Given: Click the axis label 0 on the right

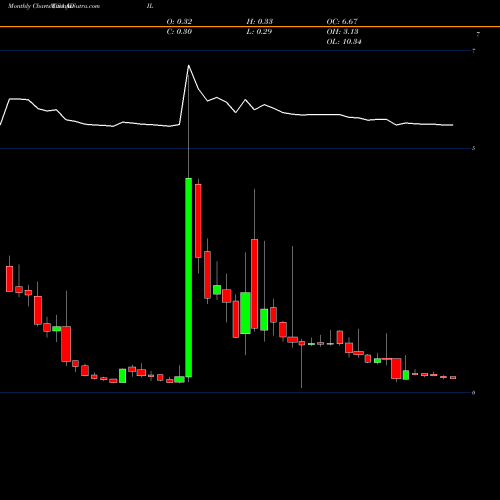Looking at the screenshot, I should click(x=474, y=393).
